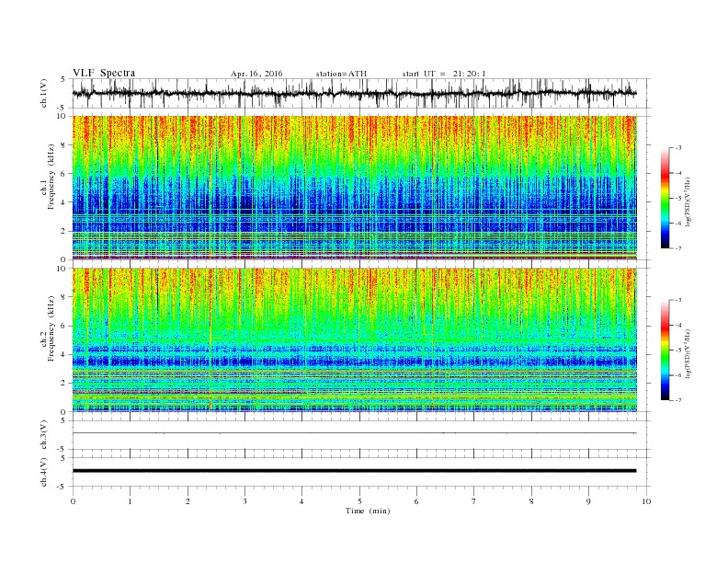
Task: Click the "-5" tick on ch.2 colorbar
Action: 678,350
